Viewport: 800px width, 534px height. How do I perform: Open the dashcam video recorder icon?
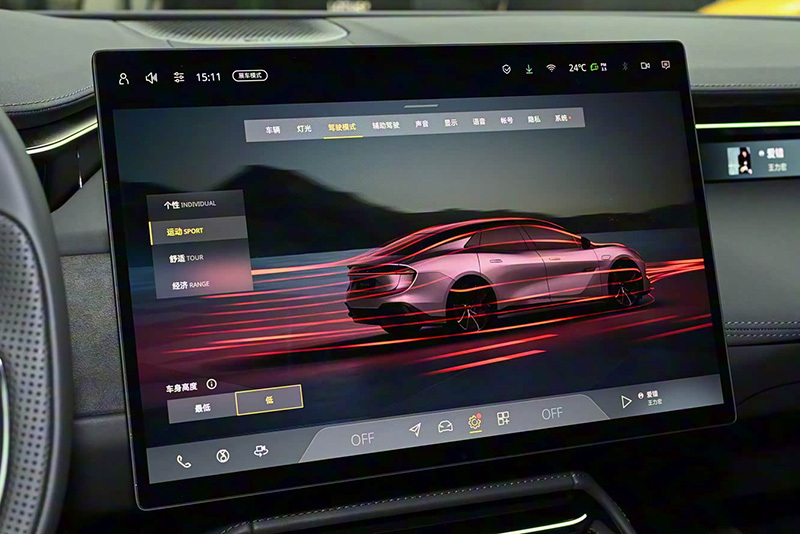645,66
